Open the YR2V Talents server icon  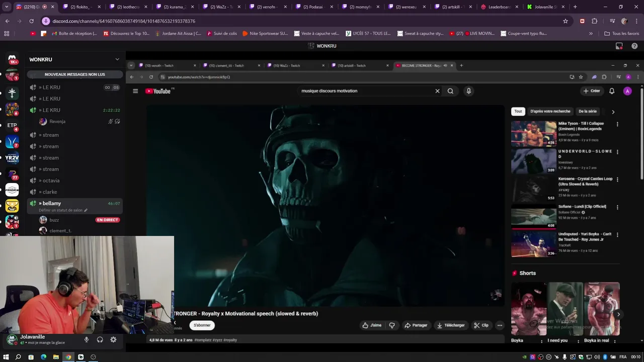pyautogui.click(x=12, y=158)
